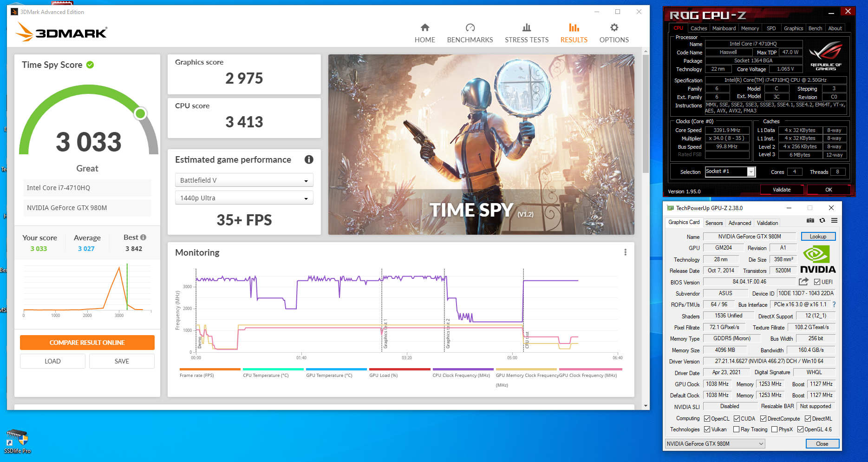Toggle the Vulkan checkbox in GPU-Z

tap(707, 429)
